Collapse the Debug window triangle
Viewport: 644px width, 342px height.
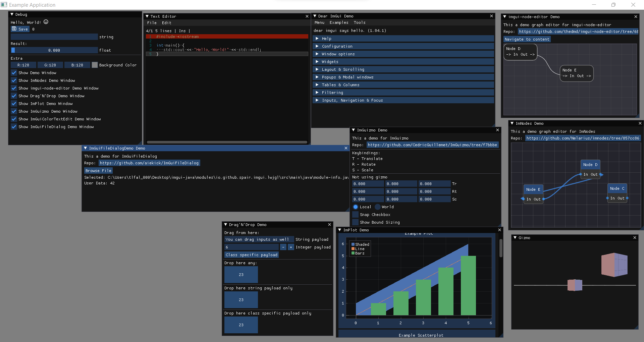coord(12,14)
